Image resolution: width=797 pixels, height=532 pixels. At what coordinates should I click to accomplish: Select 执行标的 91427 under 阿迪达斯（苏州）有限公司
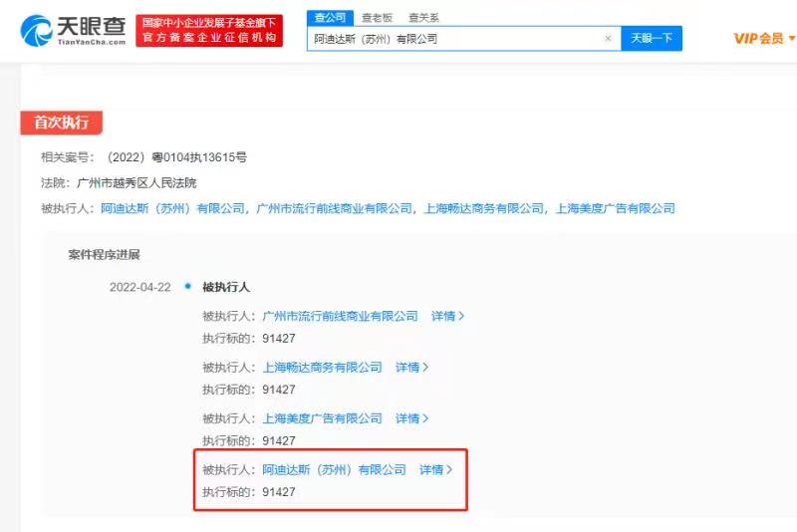(248, 492)
